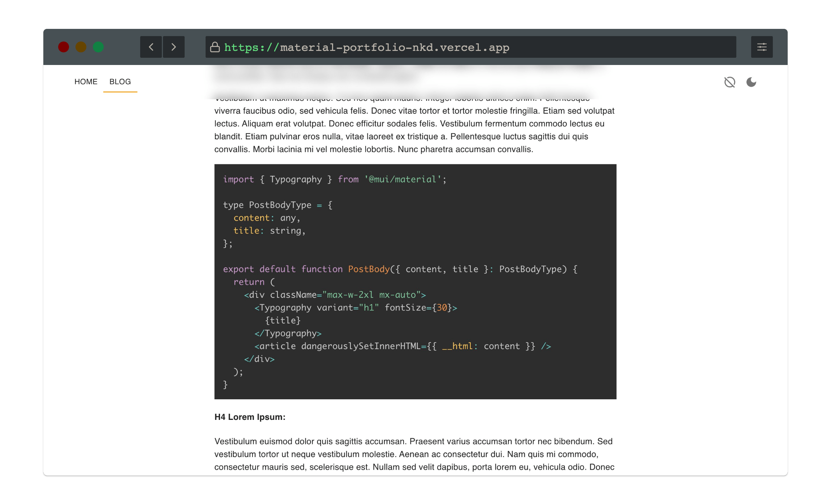This screenshot has height=504, width=831.
Task: Toggle dark mode with the moon icon
Action: pyautogui.click(x=751, y=82)
